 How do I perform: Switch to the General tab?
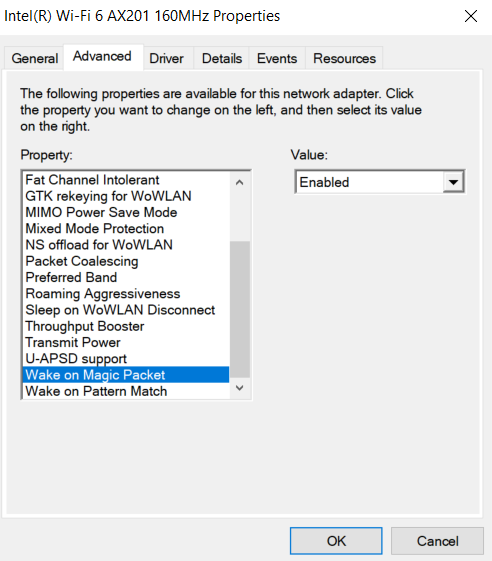coord(34,58)
